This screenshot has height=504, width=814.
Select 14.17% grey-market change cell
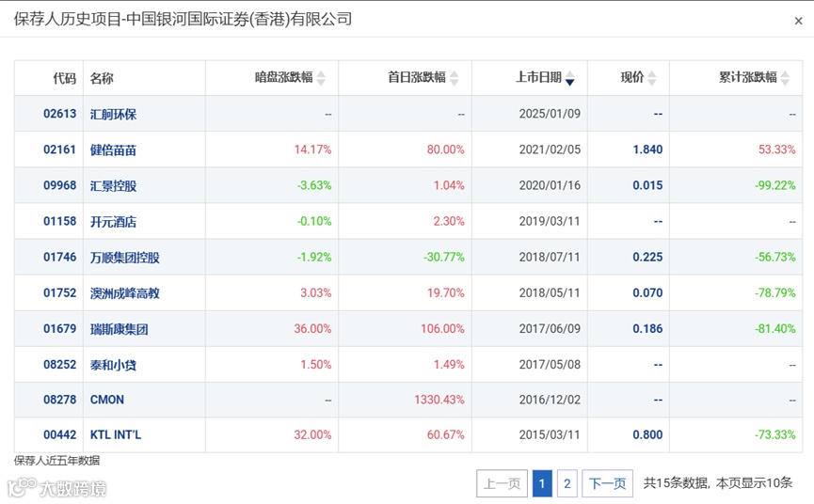point(312,150)
